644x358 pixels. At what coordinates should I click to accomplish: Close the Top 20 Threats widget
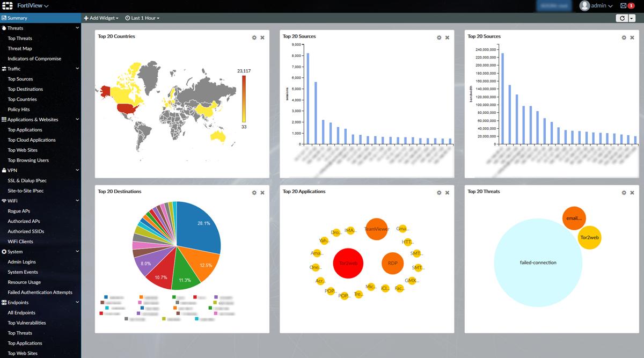point(632,193)
